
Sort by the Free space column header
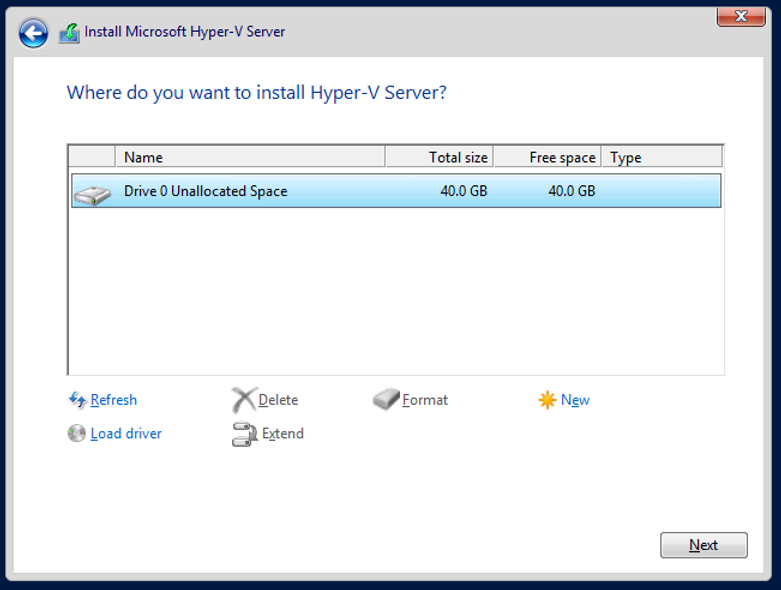pyautogui.click(x=548, y=157)
